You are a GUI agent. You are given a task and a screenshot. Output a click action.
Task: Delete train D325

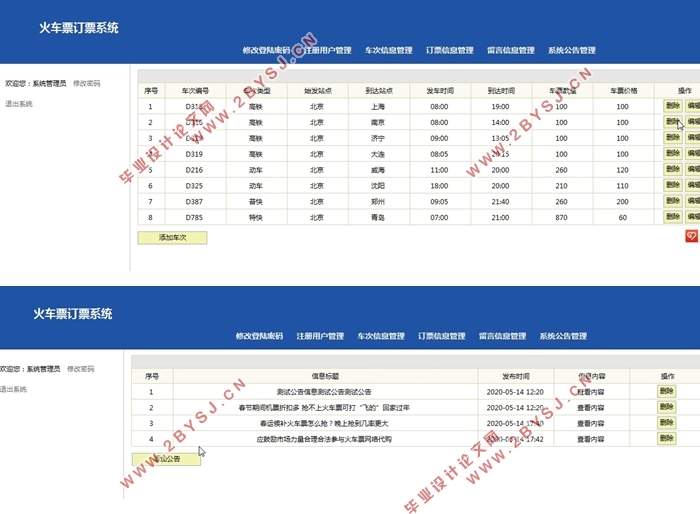point(673,185)
